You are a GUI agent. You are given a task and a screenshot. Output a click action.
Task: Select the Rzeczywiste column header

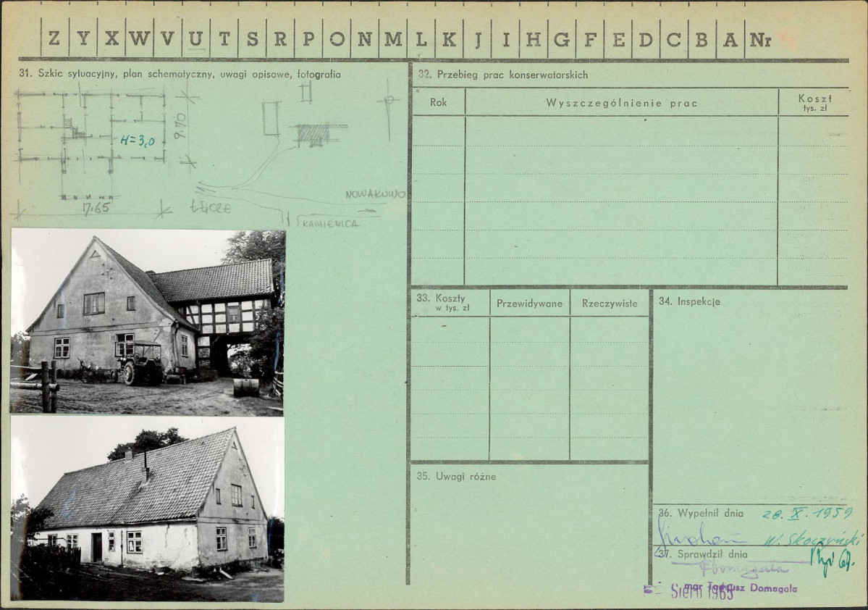pos(610,303)
